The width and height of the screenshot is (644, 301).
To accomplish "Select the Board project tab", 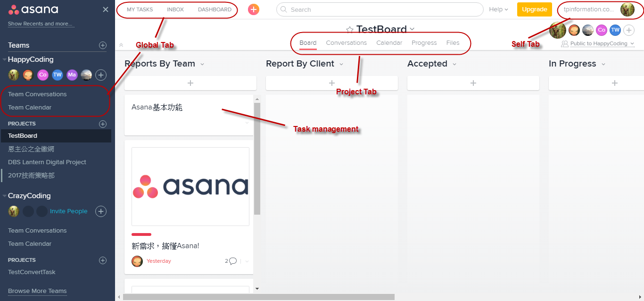I will coord(308,43).
